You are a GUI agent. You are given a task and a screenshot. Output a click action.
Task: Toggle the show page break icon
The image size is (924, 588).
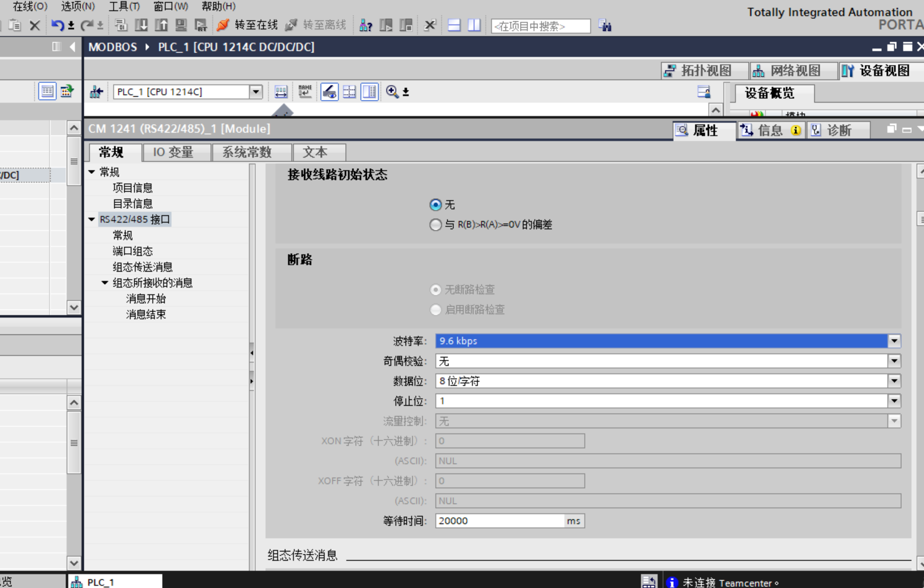pos(349,92)
